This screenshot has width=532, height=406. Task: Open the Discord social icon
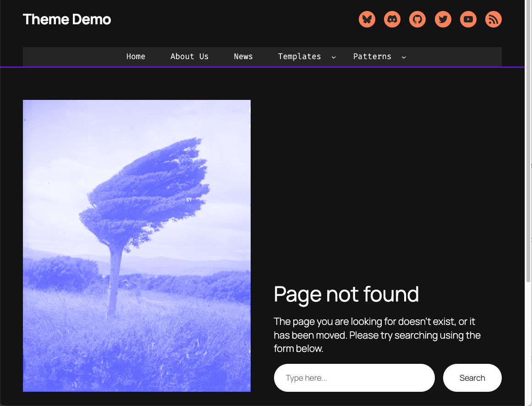392,19
